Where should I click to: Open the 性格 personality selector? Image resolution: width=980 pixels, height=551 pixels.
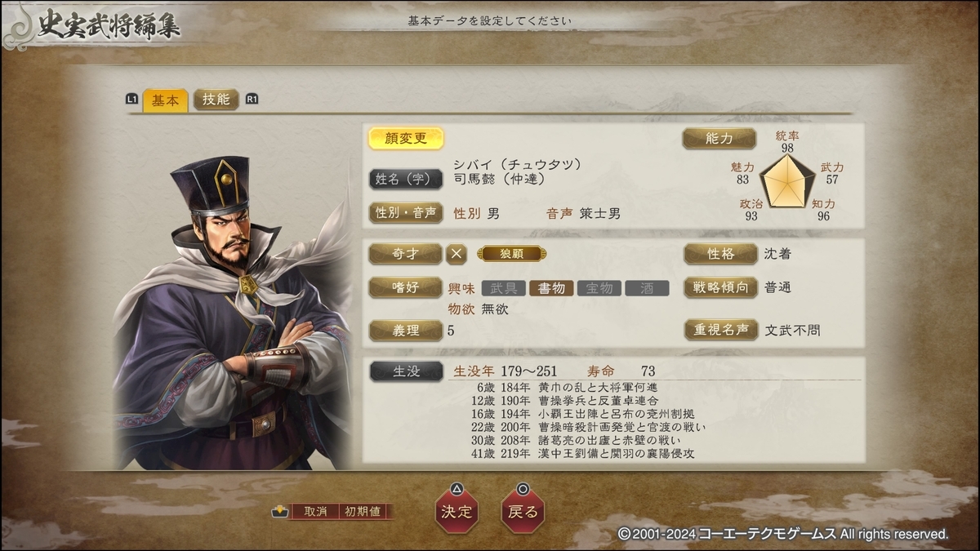(x=720, y=254)
